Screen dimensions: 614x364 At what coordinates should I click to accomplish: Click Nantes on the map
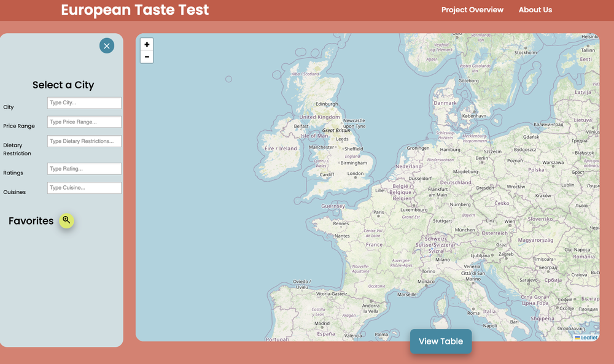(x=342, y=236)
